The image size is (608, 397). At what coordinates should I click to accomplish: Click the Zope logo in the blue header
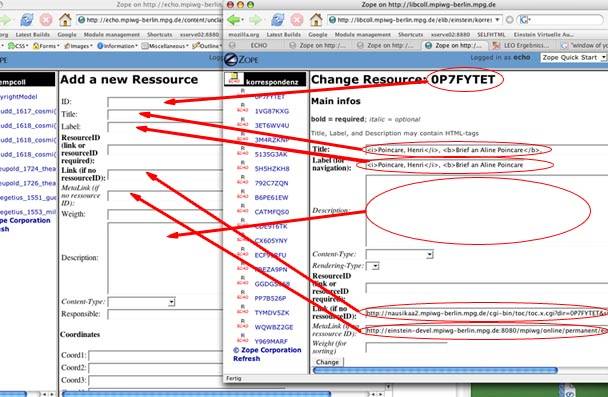(x=242, y=59)
